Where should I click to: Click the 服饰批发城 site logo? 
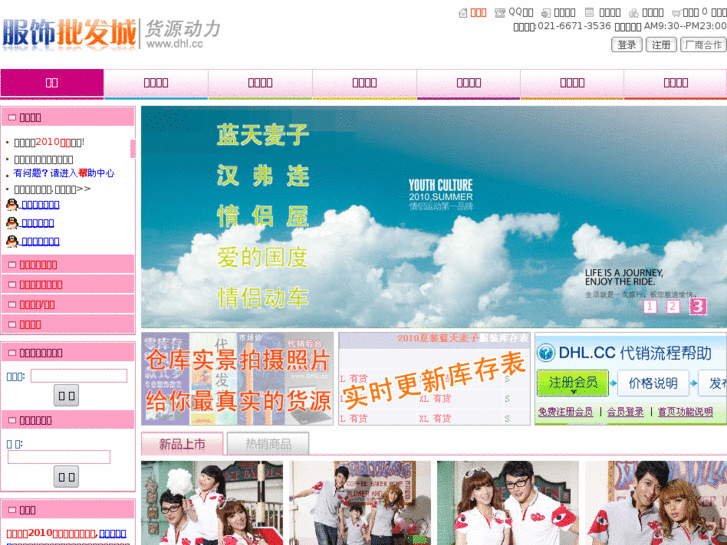coord(70,33)
